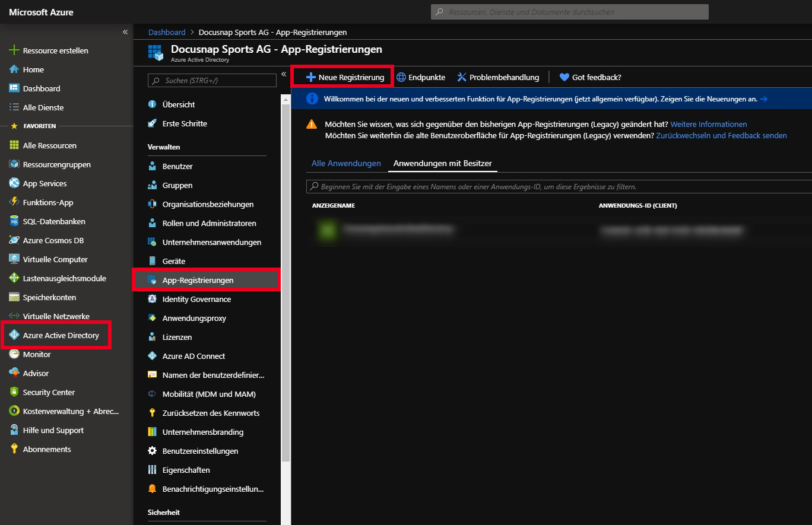812x525 pixels.
Task: Open Erste Schritte rocket icon
Action: (152, 123)
